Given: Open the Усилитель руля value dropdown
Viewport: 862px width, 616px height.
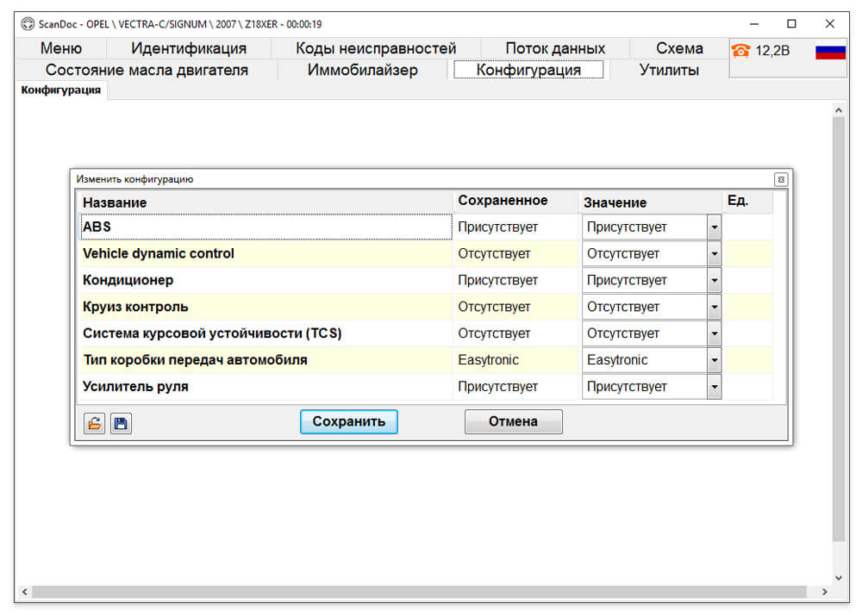Looking at the screenshot, I should click(x=714, y=387).
